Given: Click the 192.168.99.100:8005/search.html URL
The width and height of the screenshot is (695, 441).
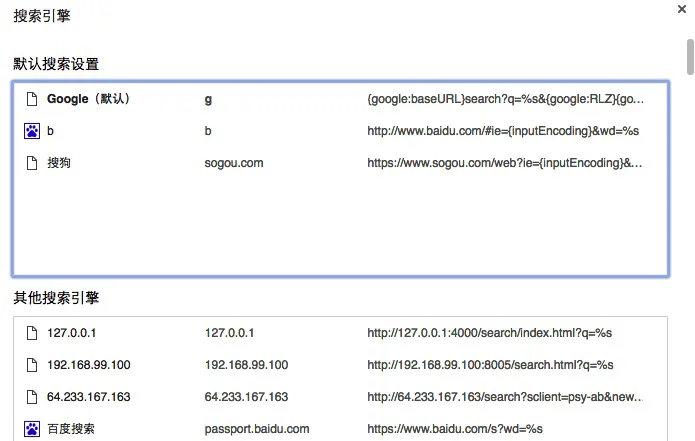Looking at the screenshot, I should point(490,365).
